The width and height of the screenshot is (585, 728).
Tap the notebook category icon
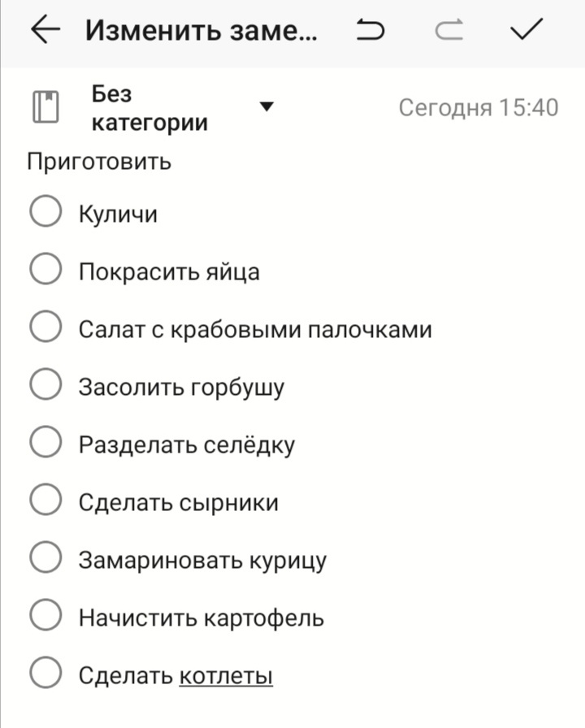pos(46,107)
